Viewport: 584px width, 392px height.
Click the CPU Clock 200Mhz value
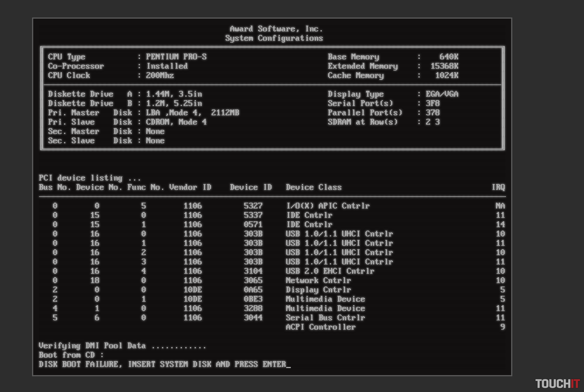point(160,75)
